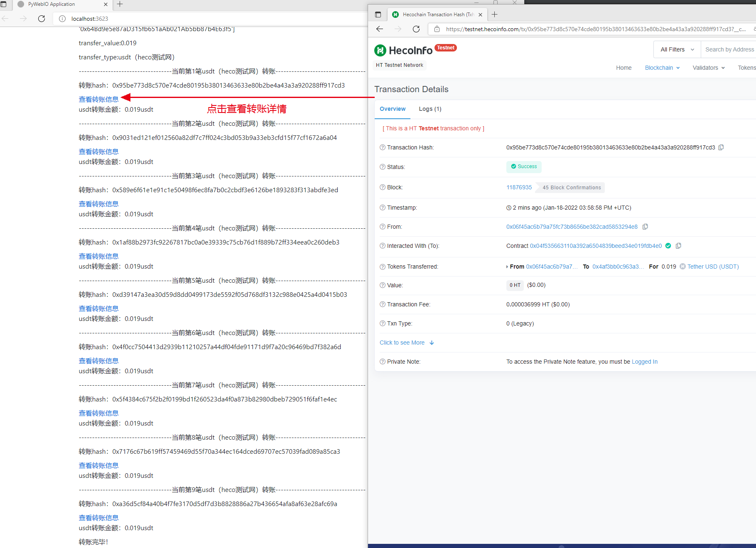Click the help icon beside Tokens Transferred
This screenshot has width=756, height=548.
(x=382, y=267)
